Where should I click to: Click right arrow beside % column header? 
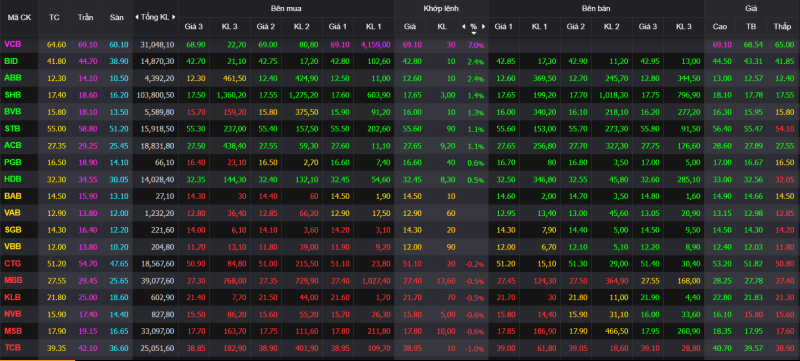click(483, 26)
